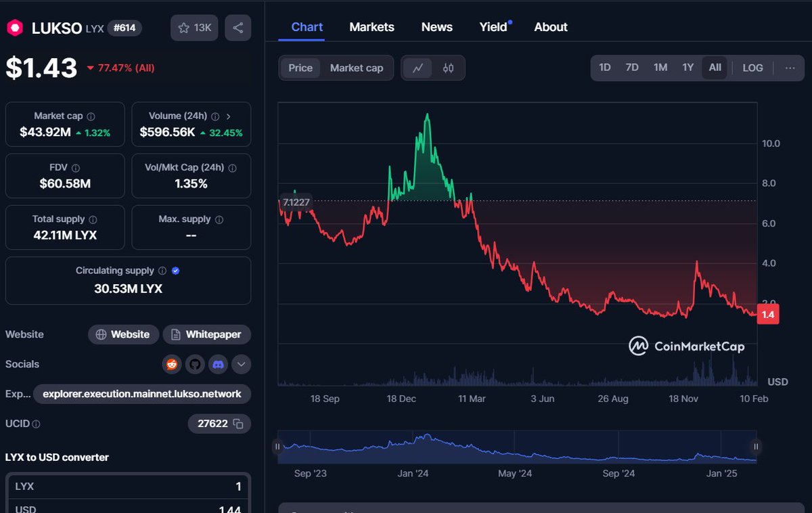Image resolution: width=812 pixels, height=513 pixels.
Task: Click the verified badge by Circulating supply
Action: (175, 271)
